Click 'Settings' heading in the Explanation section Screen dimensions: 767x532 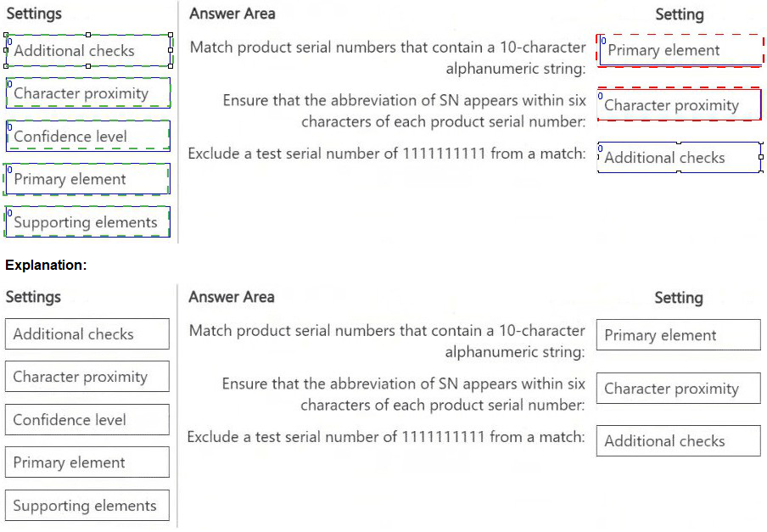(x=33, y=297)
